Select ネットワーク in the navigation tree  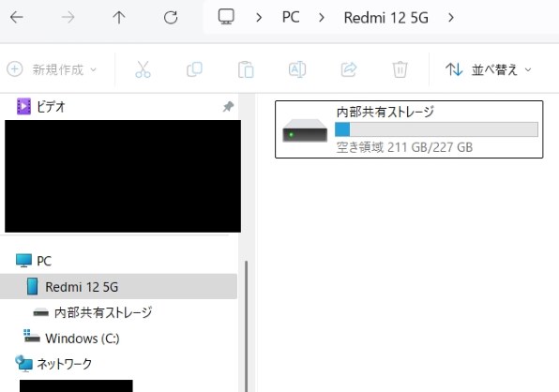click(64, 364)
